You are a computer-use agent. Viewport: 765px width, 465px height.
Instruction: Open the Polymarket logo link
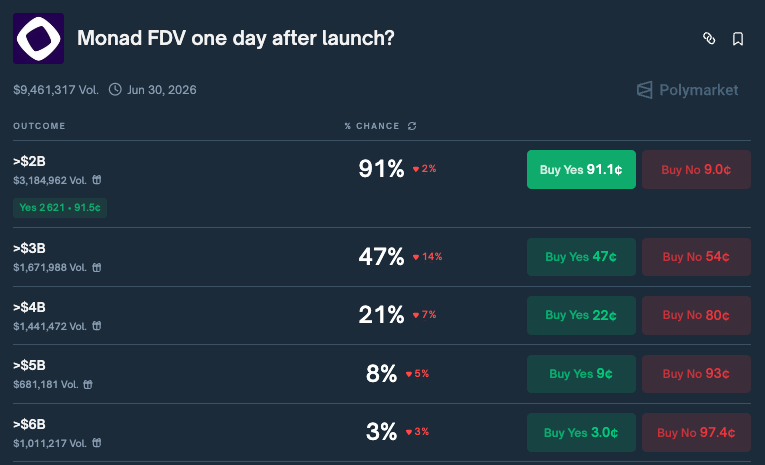[x=688, y=90]
